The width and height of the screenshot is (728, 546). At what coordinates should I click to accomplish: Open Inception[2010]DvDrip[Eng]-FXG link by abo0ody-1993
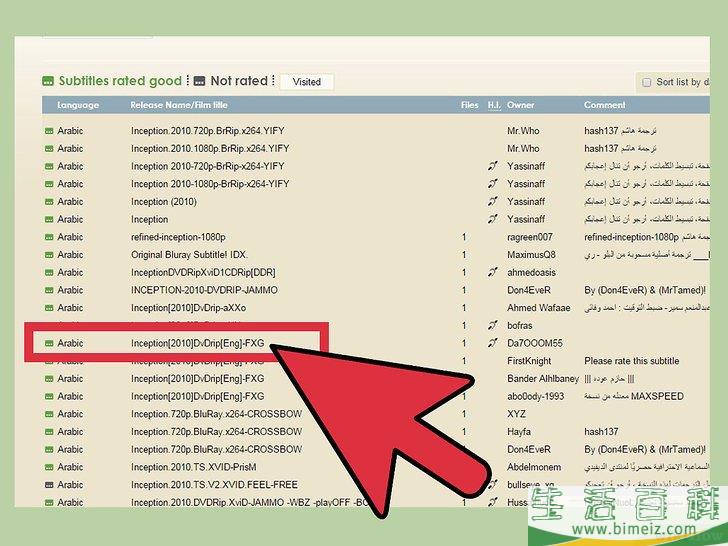click(x=198, y=396)
